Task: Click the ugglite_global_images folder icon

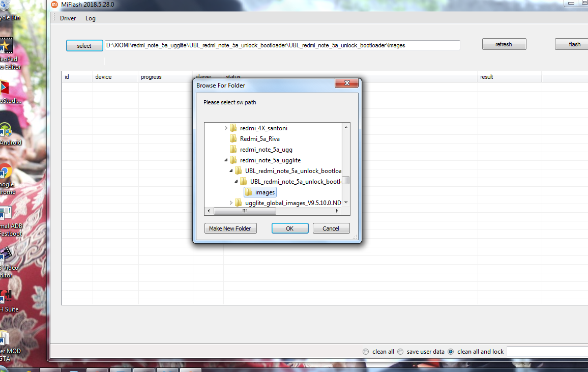Action: tap(239, 203)
